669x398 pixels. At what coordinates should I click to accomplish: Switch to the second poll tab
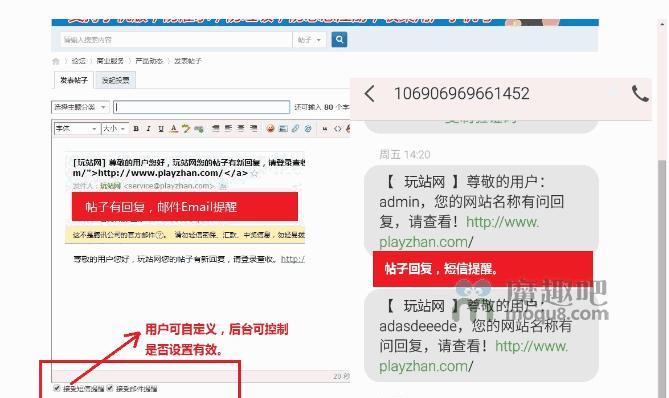[x=116, y=80]
